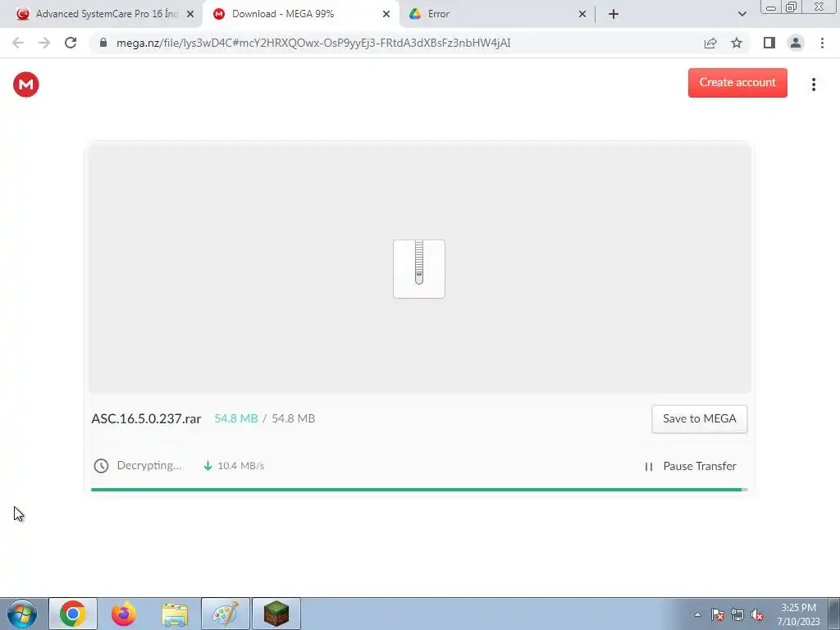The width and height of the screenshot is (840, 630).
Task: Share this page via share icon
Action: point(710,43)
